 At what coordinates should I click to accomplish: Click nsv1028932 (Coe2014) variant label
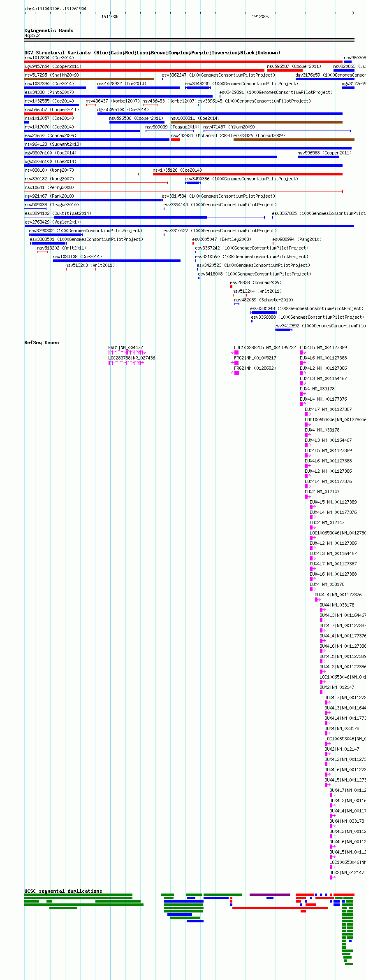[122, 84]
